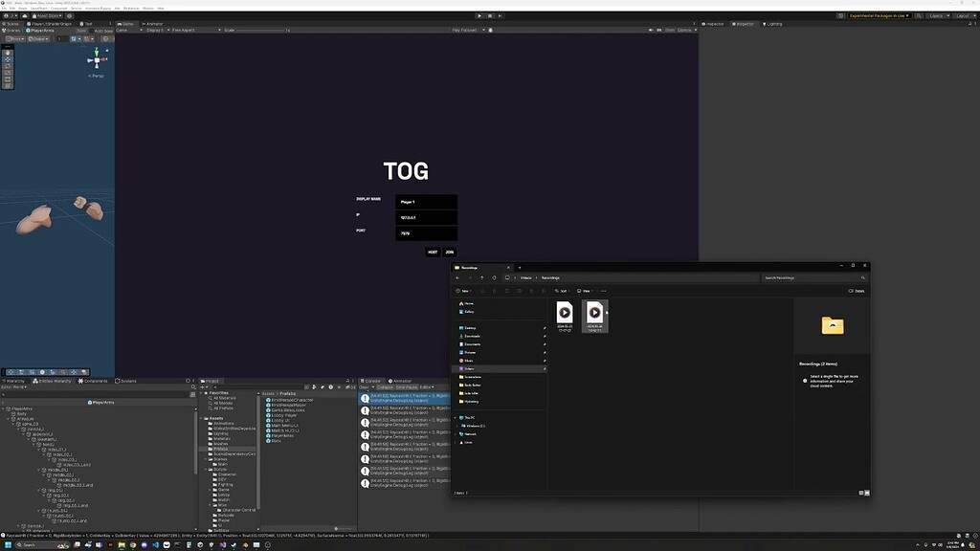This screenshot has width=980, height=551.
Task: Click the DISPLAY NAME input field
Action: pos(426,202)
